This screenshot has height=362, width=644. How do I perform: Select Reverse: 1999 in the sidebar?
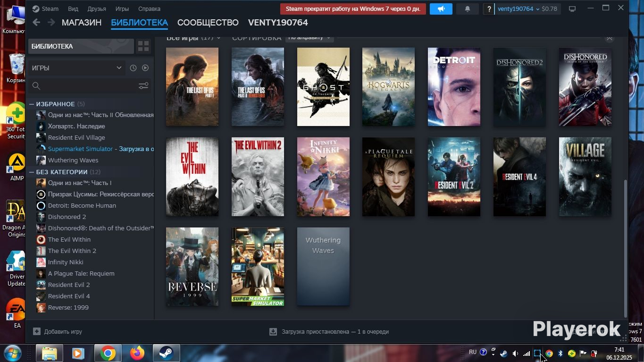point(68,307)
